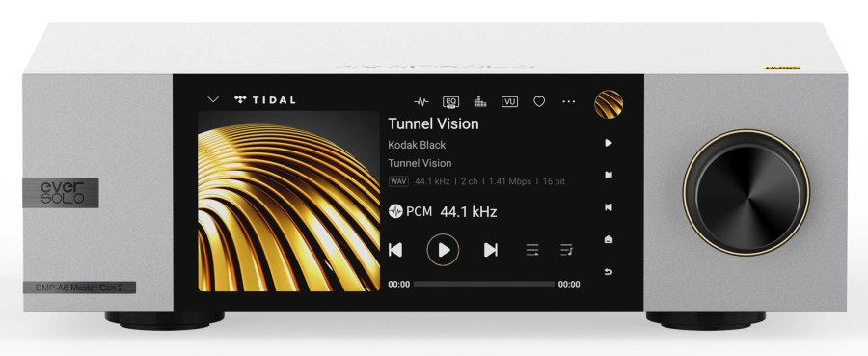Click the large gold album artwork
The image size is (868, 356).
[x=289, y=201]
